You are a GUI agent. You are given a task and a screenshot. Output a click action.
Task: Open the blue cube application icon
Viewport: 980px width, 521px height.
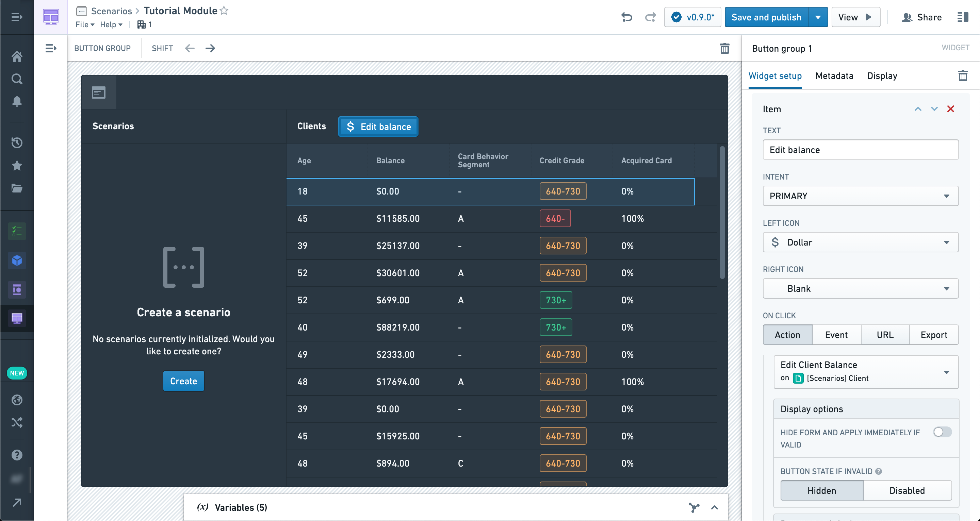click(x=17, y=260)
